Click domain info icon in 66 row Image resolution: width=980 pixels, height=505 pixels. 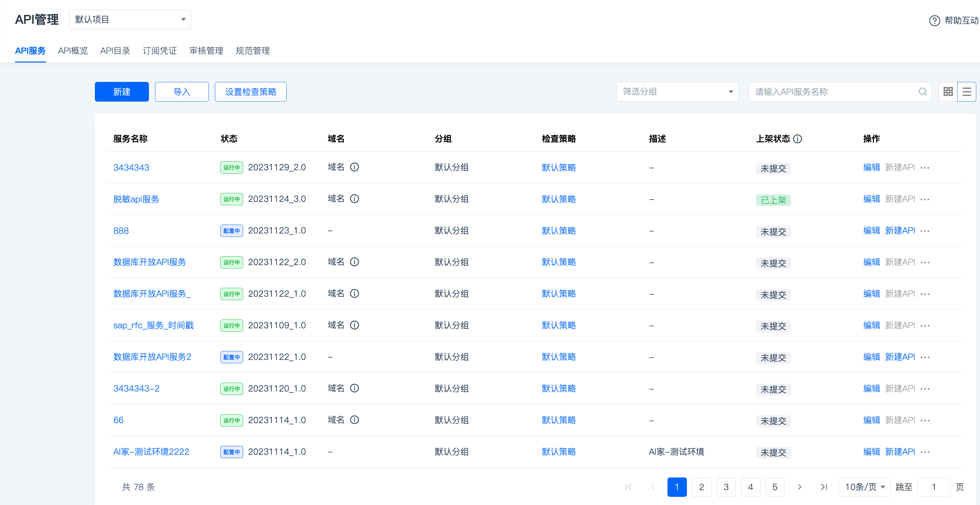coord(354,420)
